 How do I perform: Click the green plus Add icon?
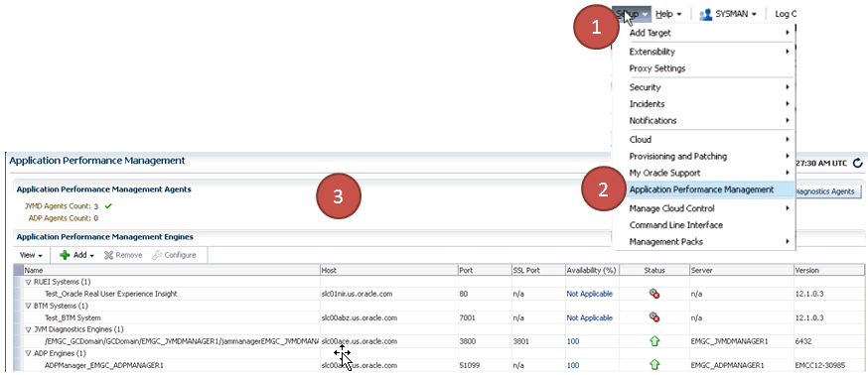pyautogui.click(x=65, y=255)
